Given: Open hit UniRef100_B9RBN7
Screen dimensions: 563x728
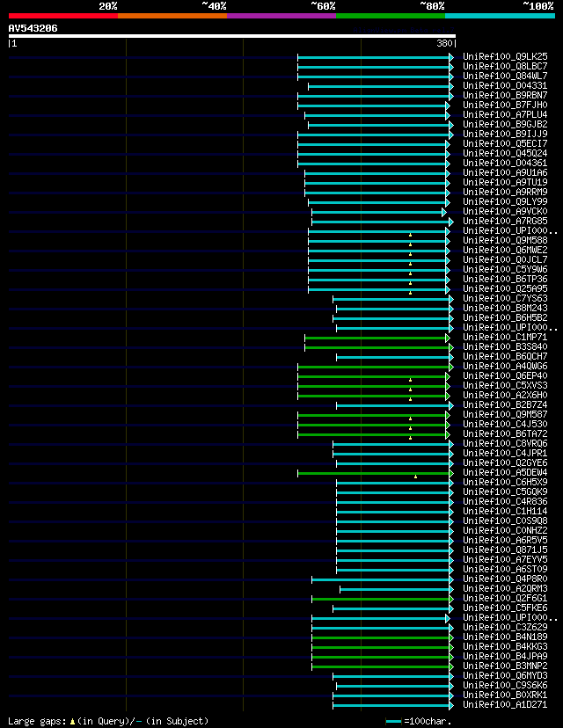Looking at the screenshot, I should click(x=505, y=95).
